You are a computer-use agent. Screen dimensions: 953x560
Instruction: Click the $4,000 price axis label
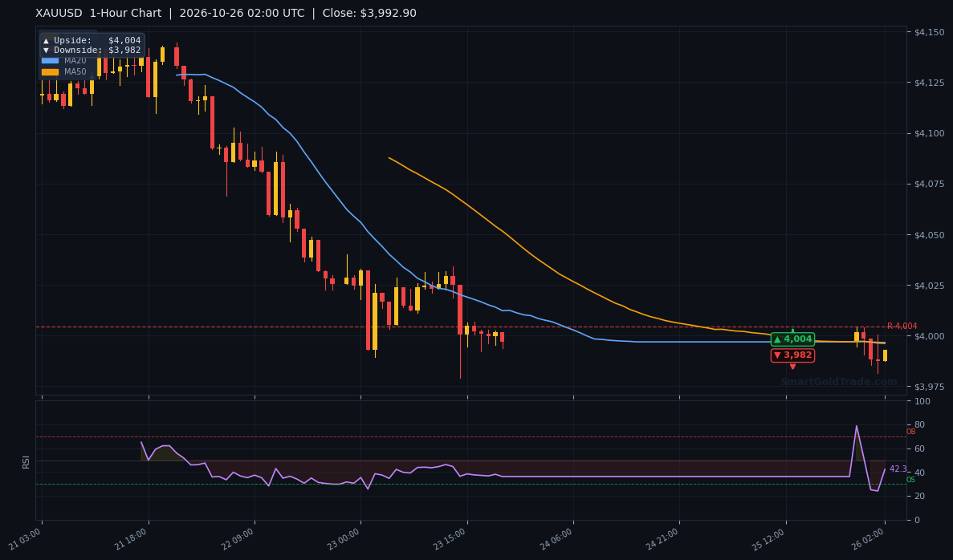click(x=929, y=336)
